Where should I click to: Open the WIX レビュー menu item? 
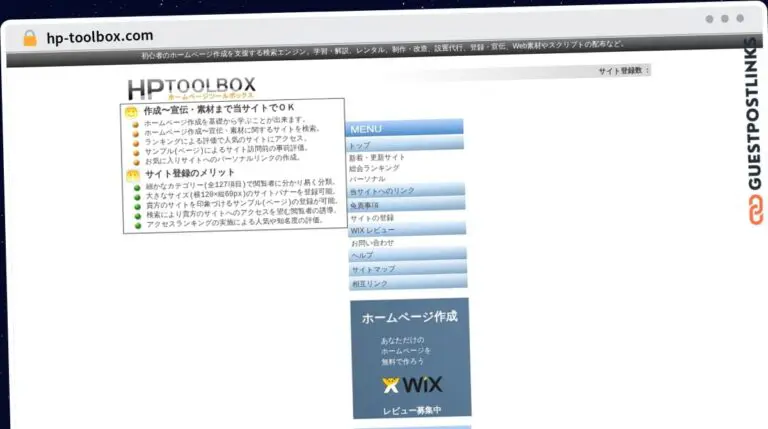(x=408, y=229)
